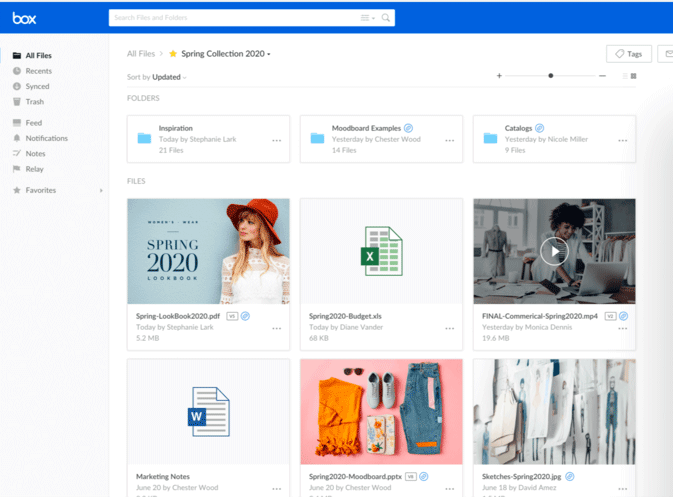This screenshot has width=673, height=497.
Task: Open Recents in sidebar
Action: (x=38, y=71)
